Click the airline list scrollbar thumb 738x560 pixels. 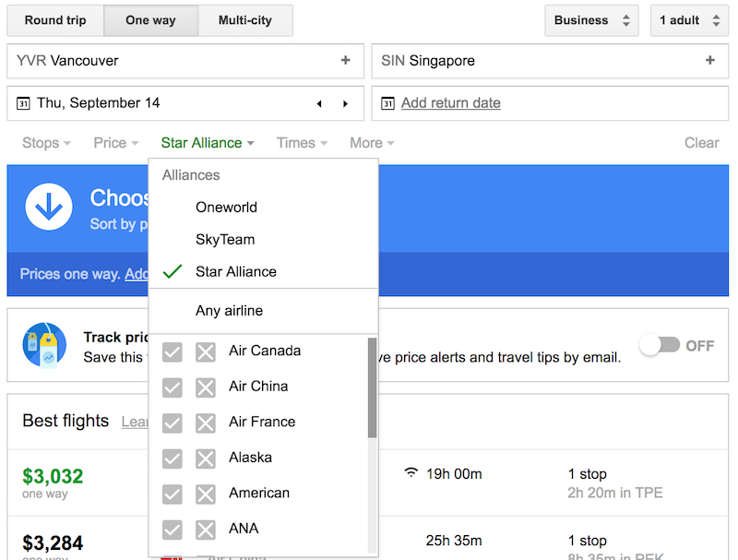pos(372,387)
